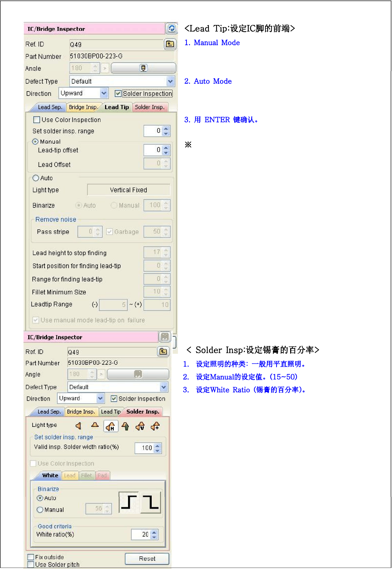392x569 pixels.
Task: Click the wide component-icon button in upper Angle row
Action: click(143, 68)
